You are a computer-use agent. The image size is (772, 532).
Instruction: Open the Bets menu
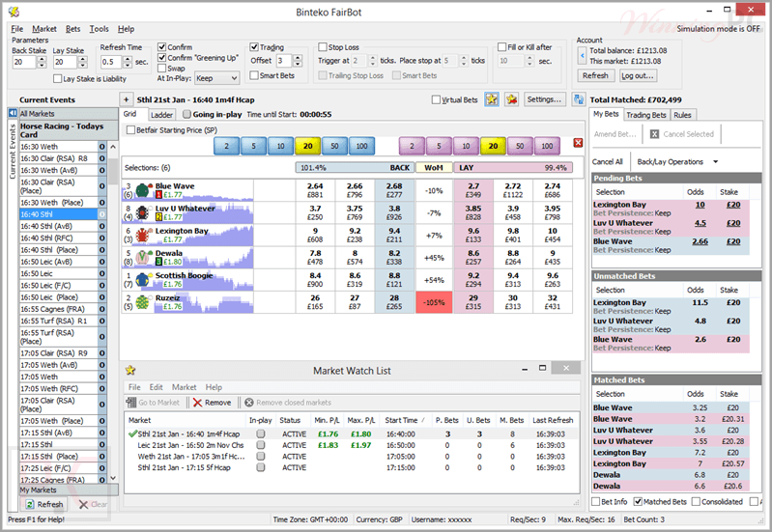(x=72, y=29)
